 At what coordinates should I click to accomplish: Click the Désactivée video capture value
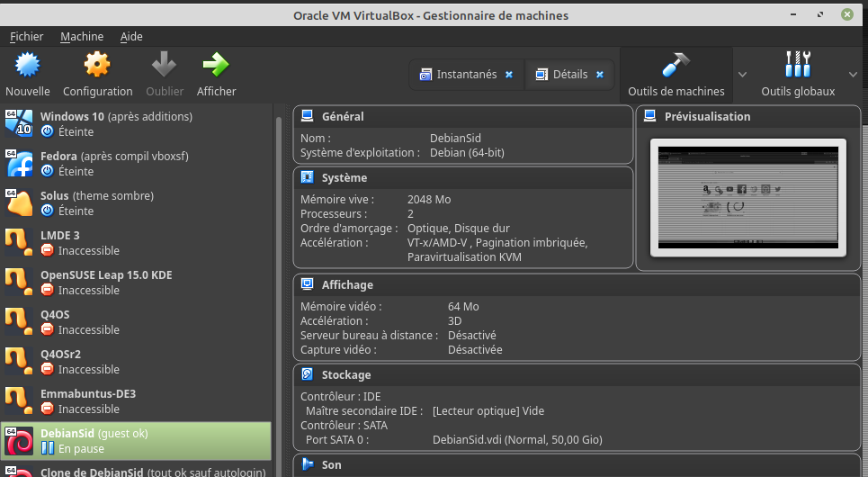pyautogui.click(x=475, y=349)
